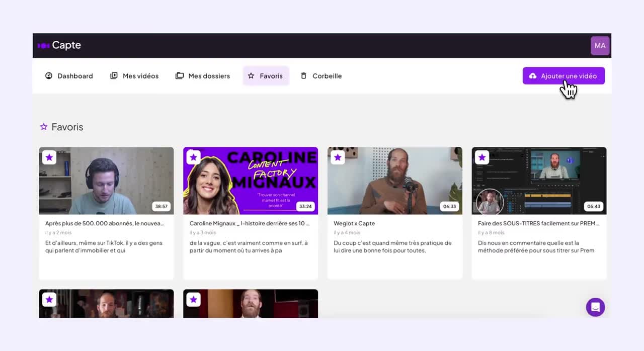Viewport: 644px width, 351px height.
Task: Click 'il y a 3 mois' text
Action: pyautogui.click(x=203, y=233)
